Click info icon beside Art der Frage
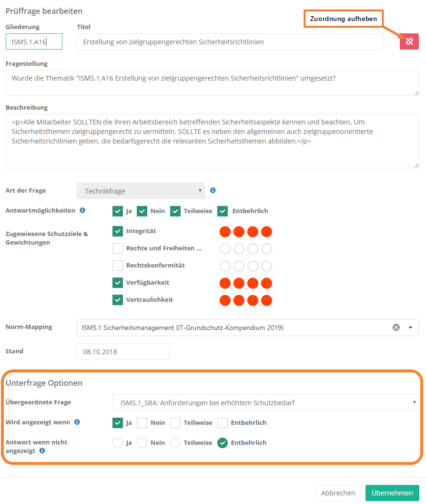426x504 pixels. point(213,190)
